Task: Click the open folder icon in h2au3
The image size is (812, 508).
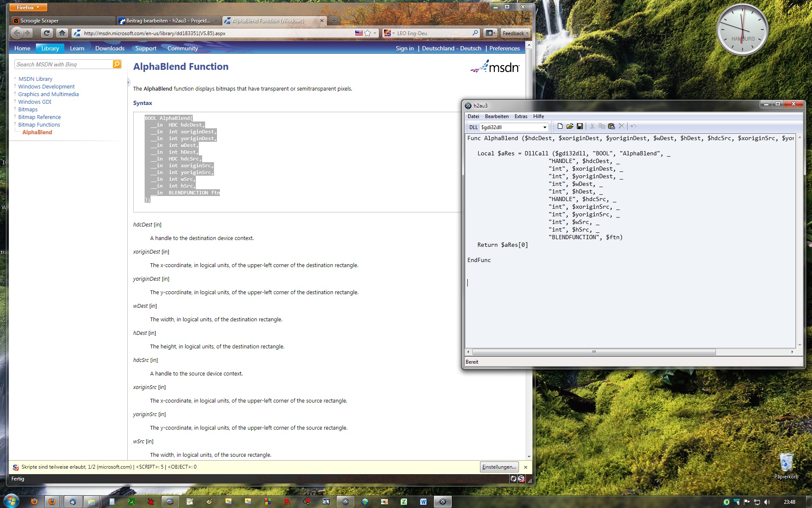Action: [570, 126]
